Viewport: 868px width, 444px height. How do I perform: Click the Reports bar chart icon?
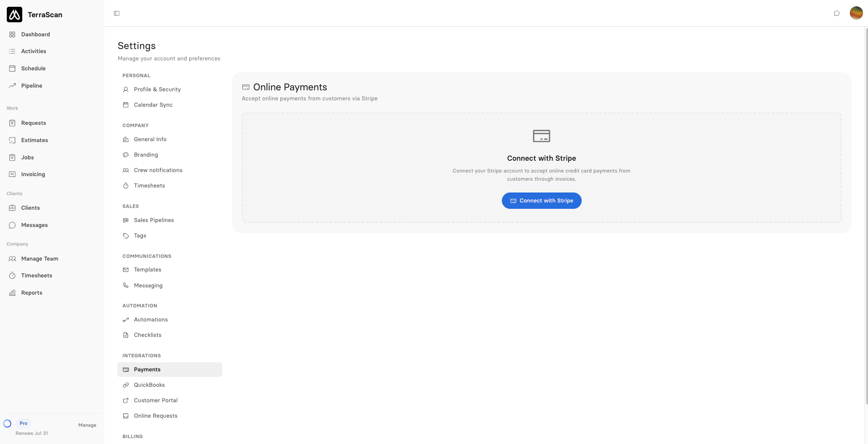(x=12, y=293)
